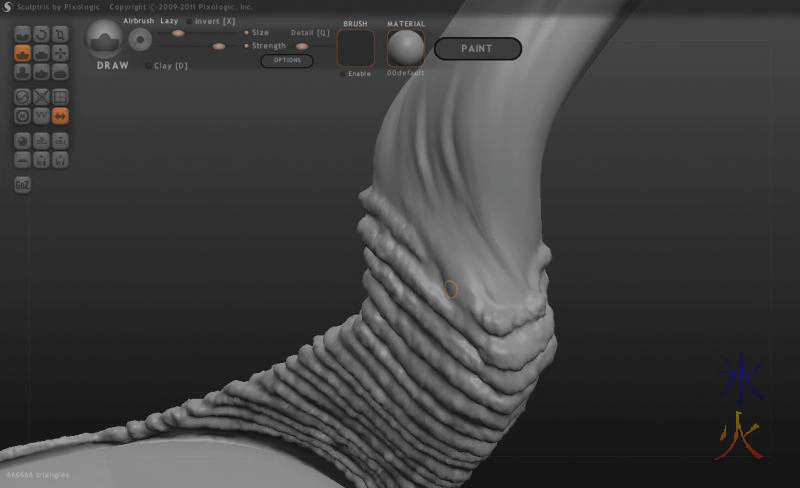Select the Crease sculpting tool
This screenshot has height=488, width=800.
pos(22,34)
